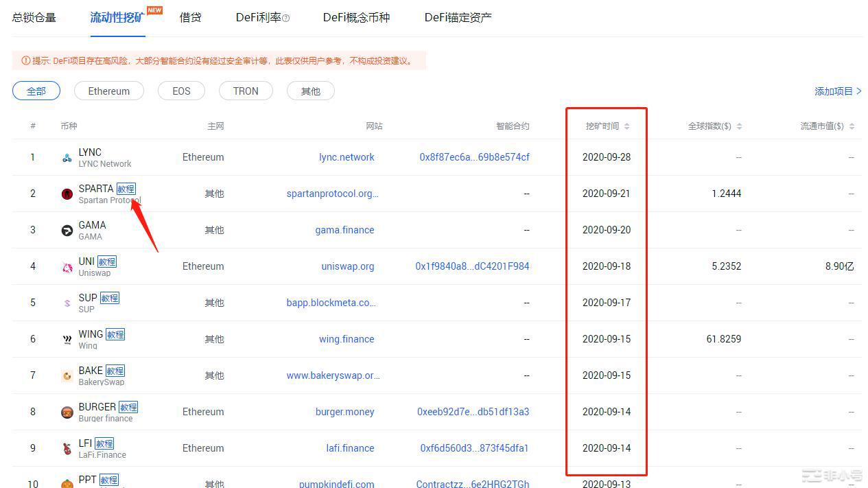Open the 教程 tag beside SPARTA

tap(126, 189)
